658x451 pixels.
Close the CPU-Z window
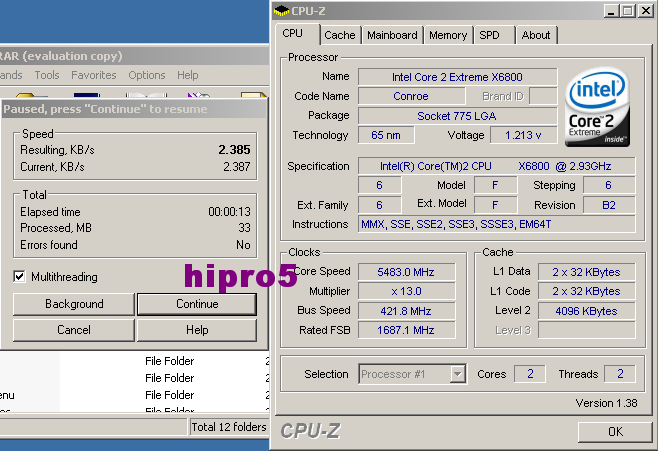point(645,11)
